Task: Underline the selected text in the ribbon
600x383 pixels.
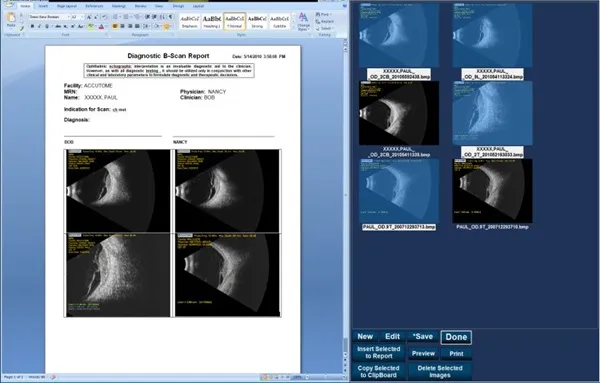Action: pos(47,26)
